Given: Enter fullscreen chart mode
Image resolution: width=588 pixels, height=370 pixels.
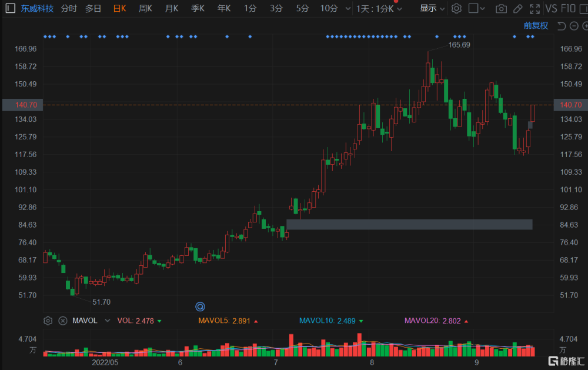Looking at the screenshot, I should coord(534,9).
